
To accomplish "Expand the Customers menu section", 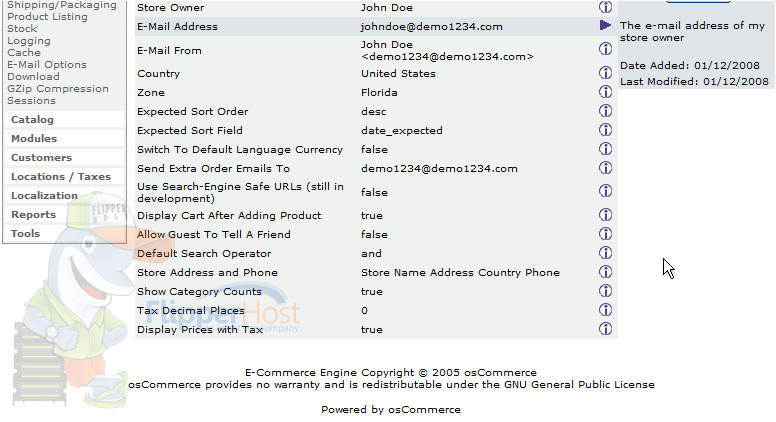I will coord(42,158).
